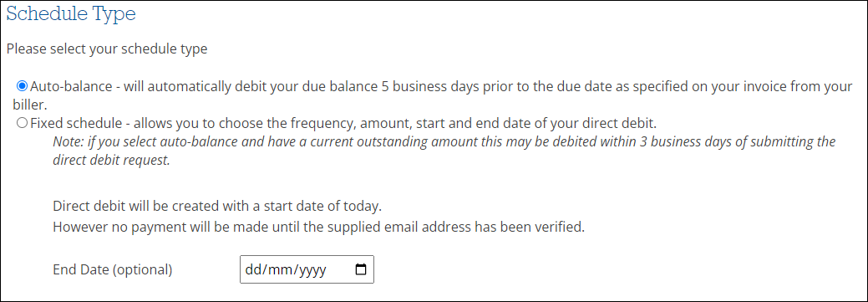Select the 'dd' day segment of End Date
Image resolution: width=868 pixels, height=302 pixels.
(252, 270)
